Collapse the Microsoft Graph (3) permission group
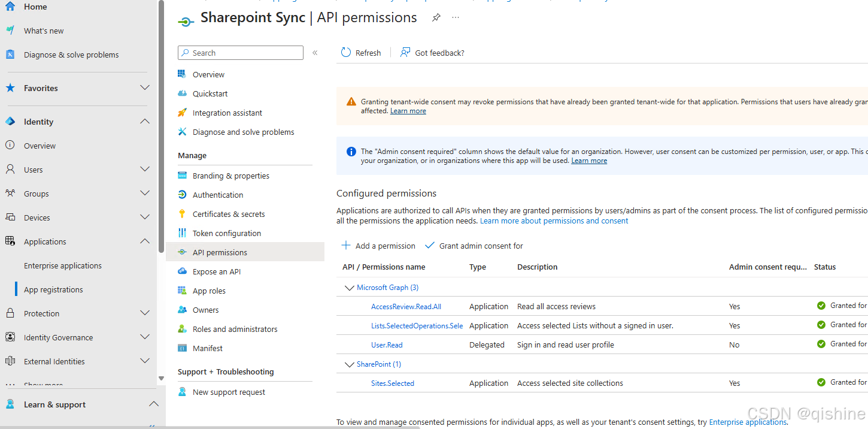 coord(350,288)
